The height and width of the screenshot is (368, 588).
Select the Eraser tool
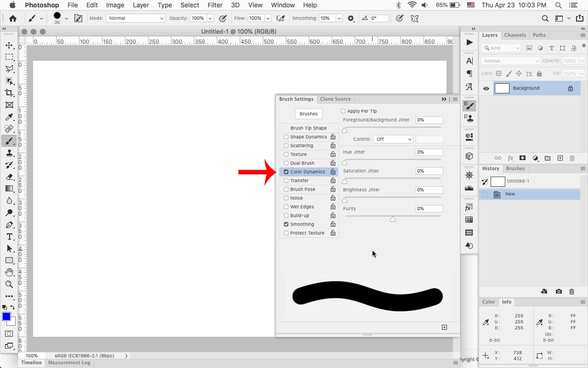9,177
